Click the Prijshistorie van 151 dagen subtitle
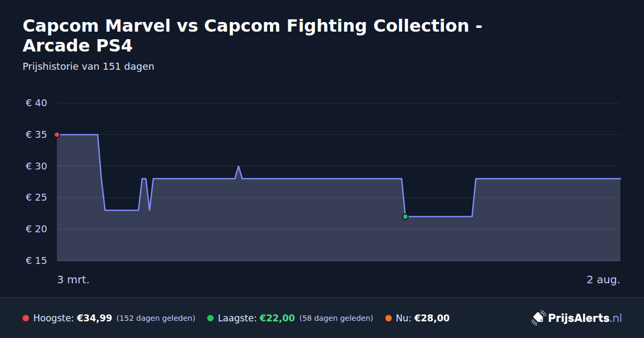 pos(89,67)
